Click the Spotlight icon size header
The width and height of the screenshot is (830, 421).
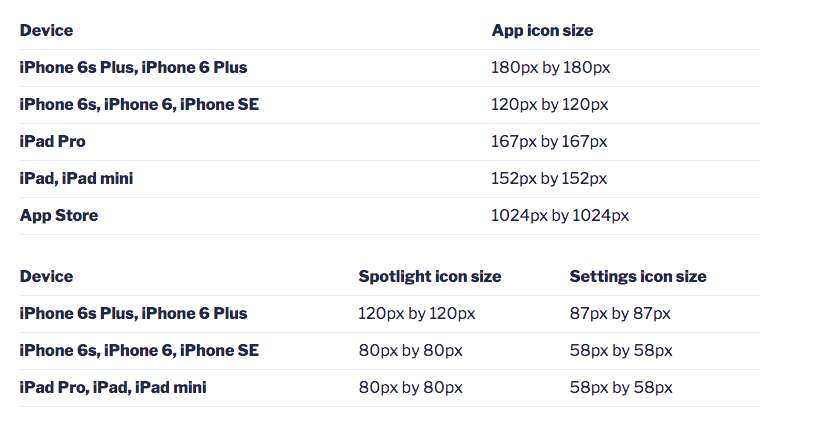(430, 277)
